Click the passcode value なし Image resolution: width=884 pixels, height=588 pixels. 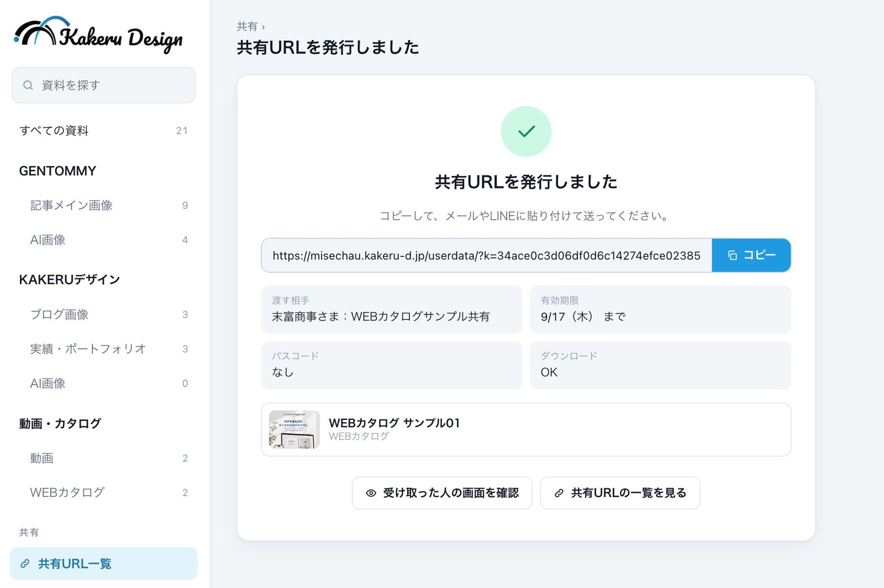[x=282, y=372]
